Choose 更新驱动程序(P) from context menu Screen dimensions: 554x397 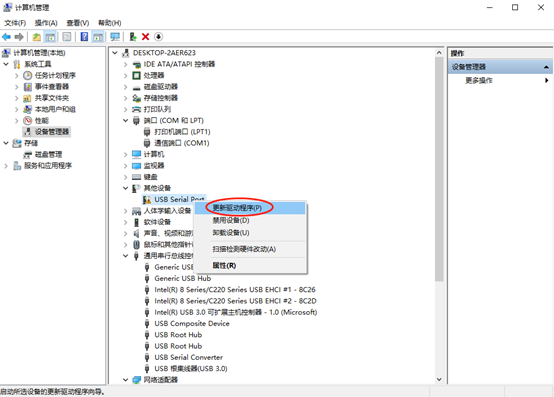tap(250, 208)
